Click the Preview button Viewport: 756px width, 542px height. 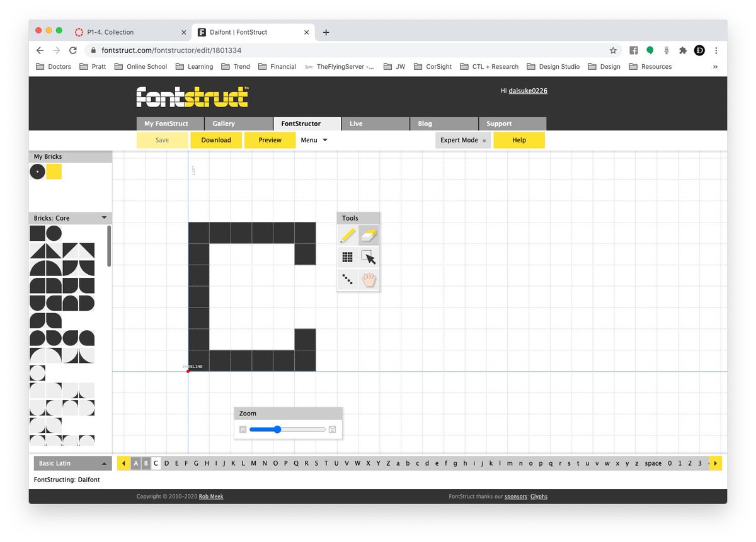pos(270,140)
